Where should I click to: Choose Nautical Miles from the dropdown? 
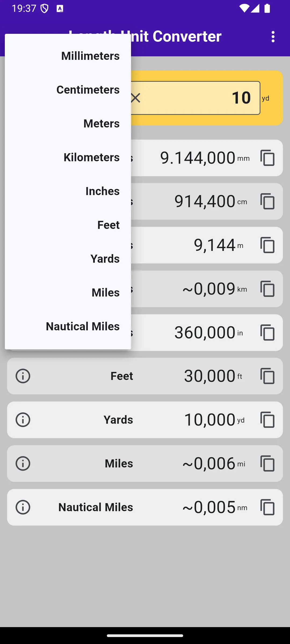[x=68, y=326]
